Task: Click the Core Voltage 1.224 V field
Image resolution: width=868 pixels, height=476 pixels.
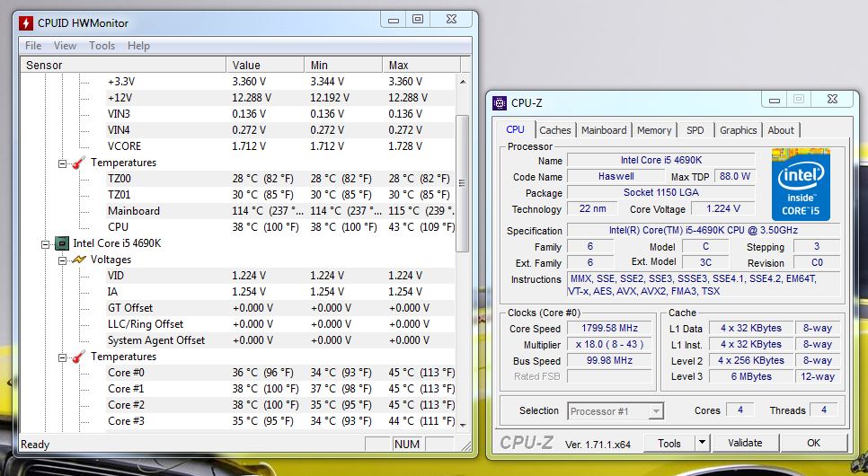Action: coord(723,208)
